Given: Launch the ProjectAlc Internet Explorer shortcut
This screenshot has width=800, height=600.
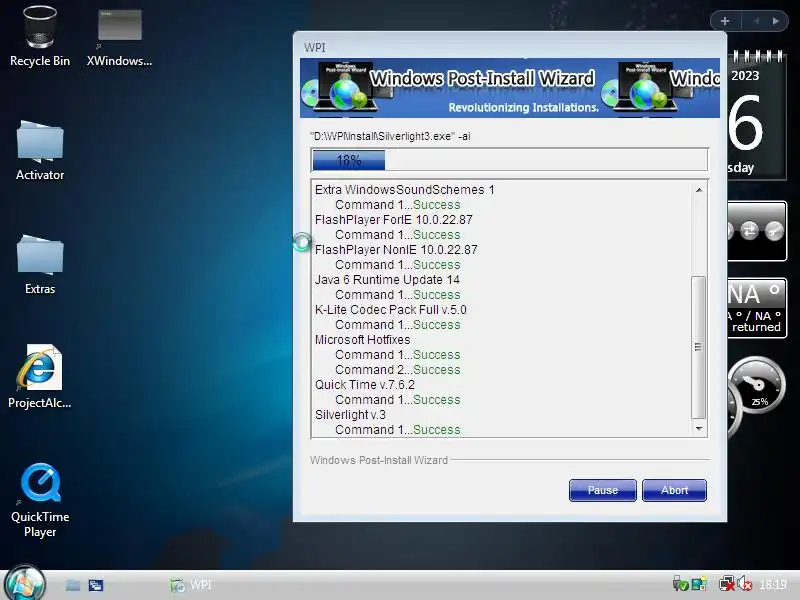Looking at the screenshot, I should pyautogui.click(x=40, y=377).
